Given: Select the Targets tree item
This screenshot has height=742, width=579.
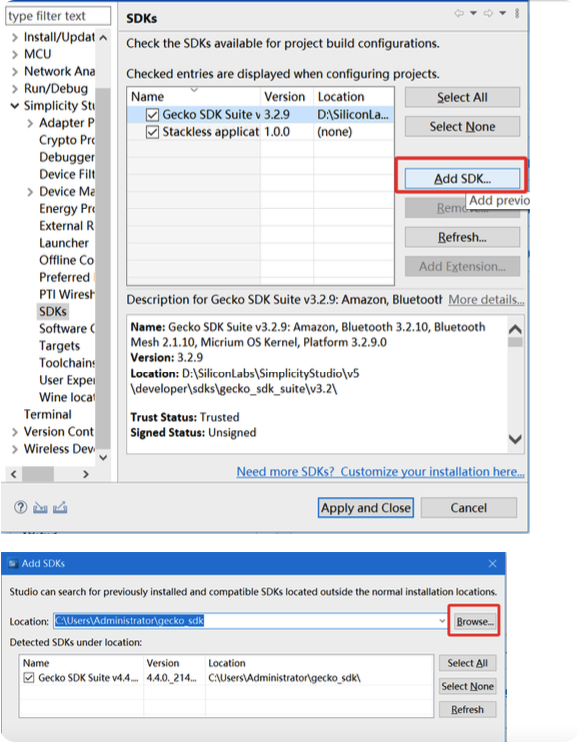Looking at the screenshot, I should [x=60, y=346].
